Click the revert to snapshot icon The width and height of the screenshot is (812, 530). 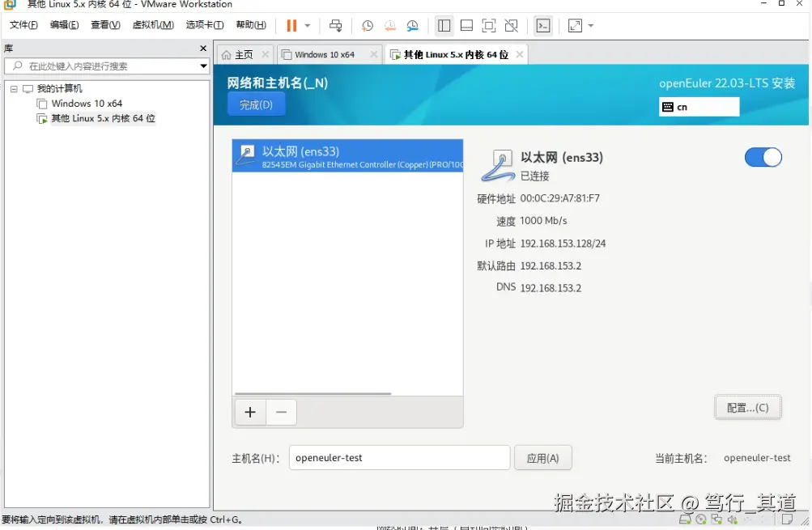[389, 25]
